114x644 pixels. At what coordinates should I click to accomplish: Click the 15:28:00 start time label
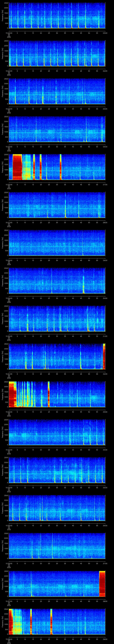pyautogui.click(x=9, y=260)
